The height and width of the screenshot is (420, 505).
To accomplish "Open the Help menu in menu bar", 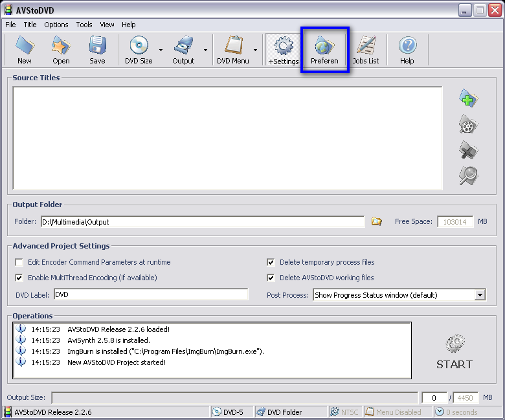I will 128,25.
